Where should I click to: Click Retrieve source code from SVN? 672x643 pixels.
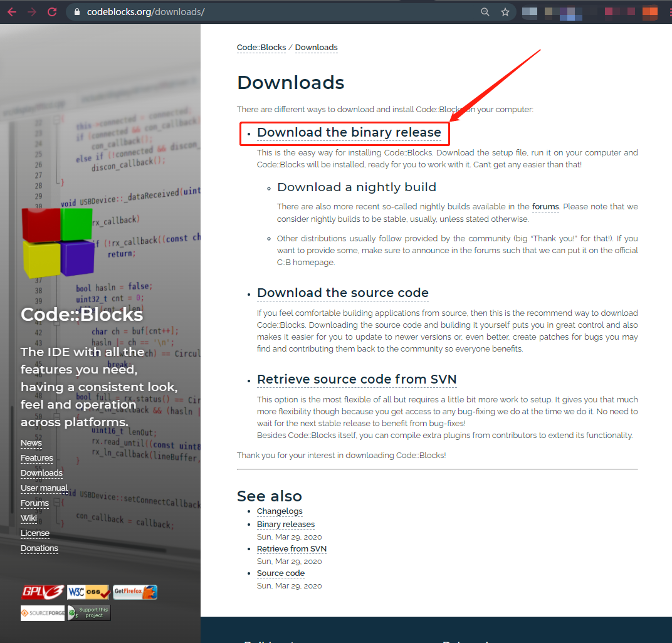(x=357, y=379)
